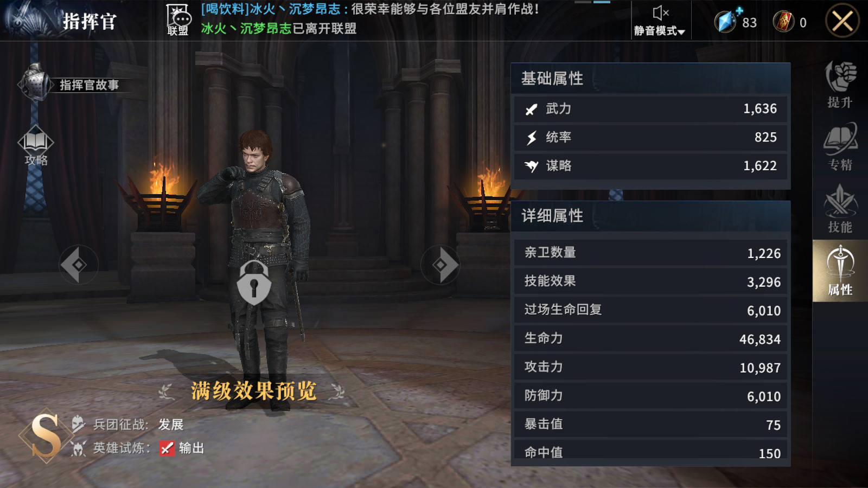Switch to the 提升 upgrade tab
Image resolution: width=868 pixels, height=488 pixels.
pyautogui.click(x=840, y=85)
